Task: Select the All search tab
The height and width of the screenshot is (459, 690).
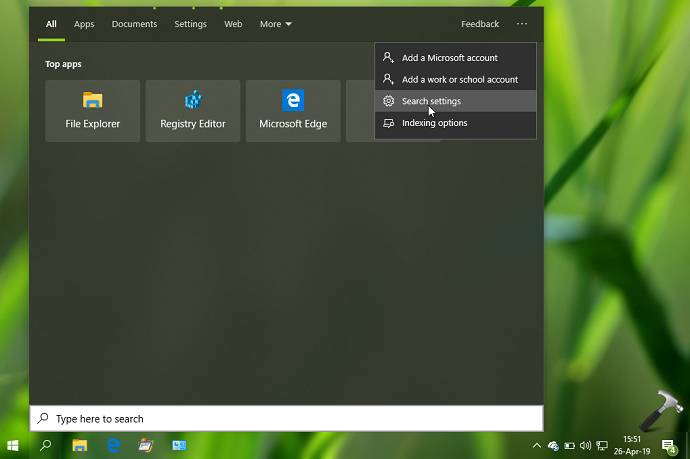Action: coord(51,24)
